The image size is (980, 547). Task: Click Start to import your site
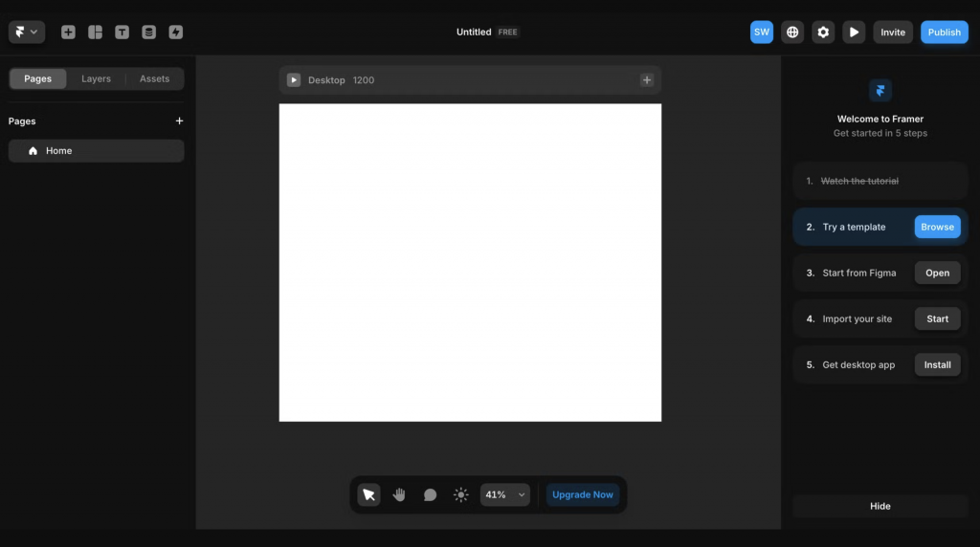937,318
